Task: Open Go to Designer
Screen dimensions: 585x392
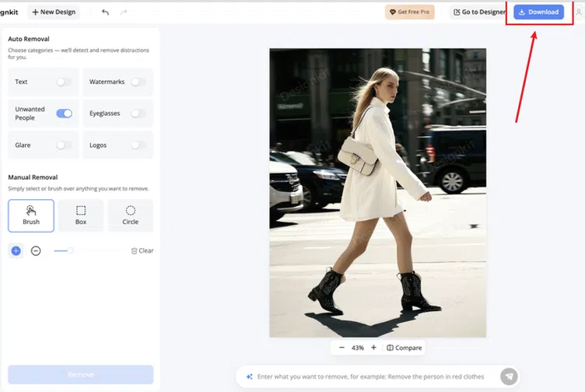Action: point(479,12)
